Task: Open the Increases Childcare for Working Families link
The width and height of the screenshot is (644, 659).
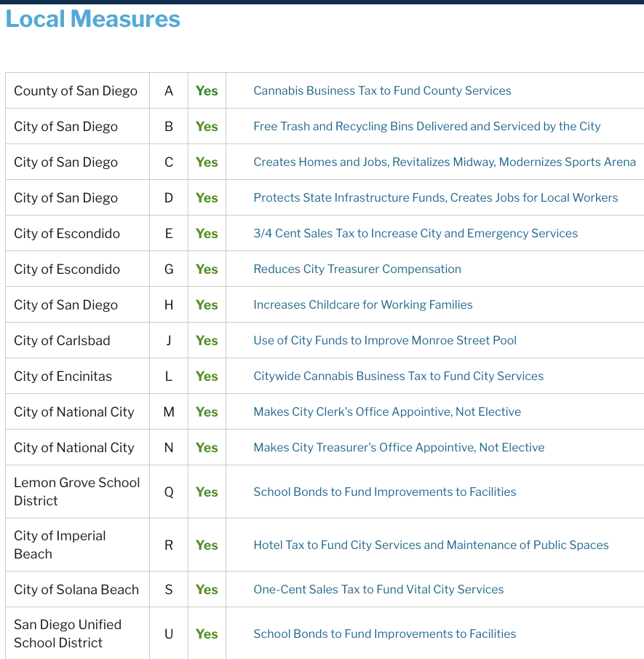Action: (362, 305)
